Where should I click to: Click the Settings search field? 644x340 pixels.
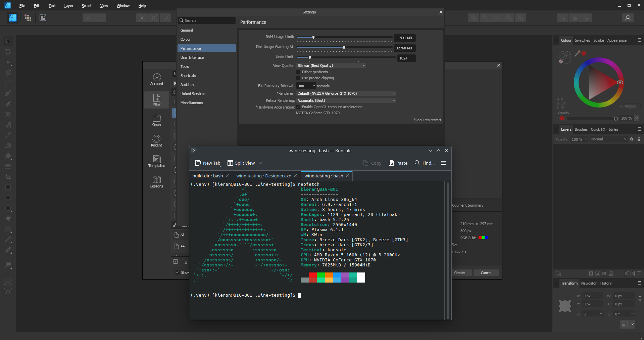tap(207, 20)
